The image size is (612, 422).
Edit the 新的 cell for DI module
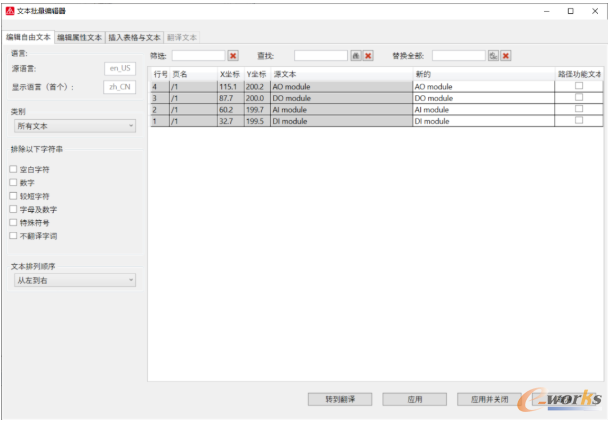pyautogui.click(x=484, y=121)
